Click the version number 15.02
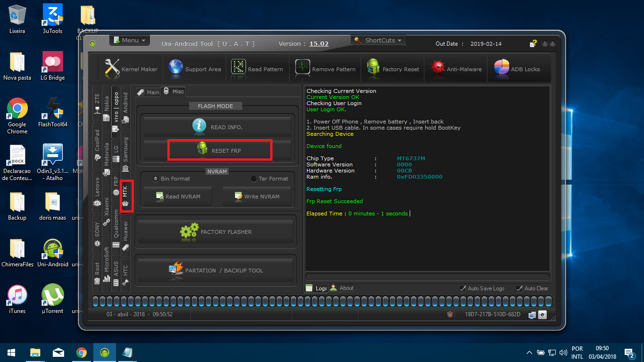644x362 pixels. pyautogui.click(x=319, y=44)
